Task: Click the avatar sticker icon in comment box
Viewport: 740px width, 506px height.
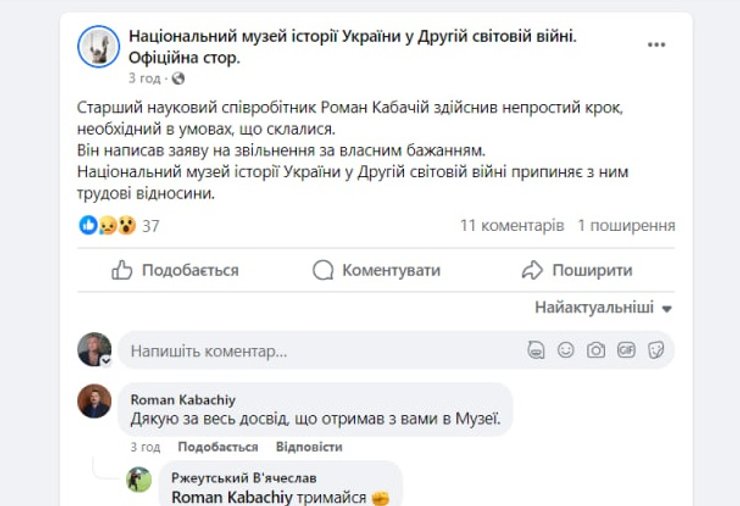Action: pos(536,351)
